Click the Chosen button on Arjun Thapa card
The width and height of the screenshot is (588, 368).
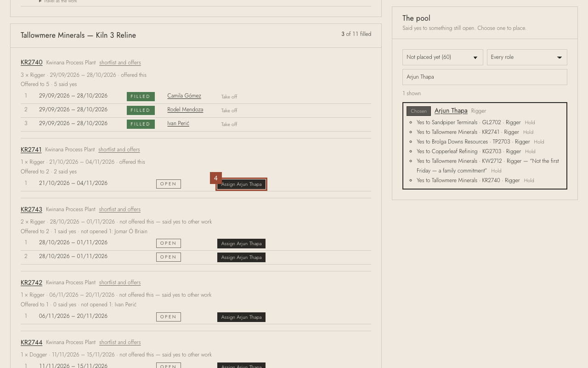(x=418, y=111)
